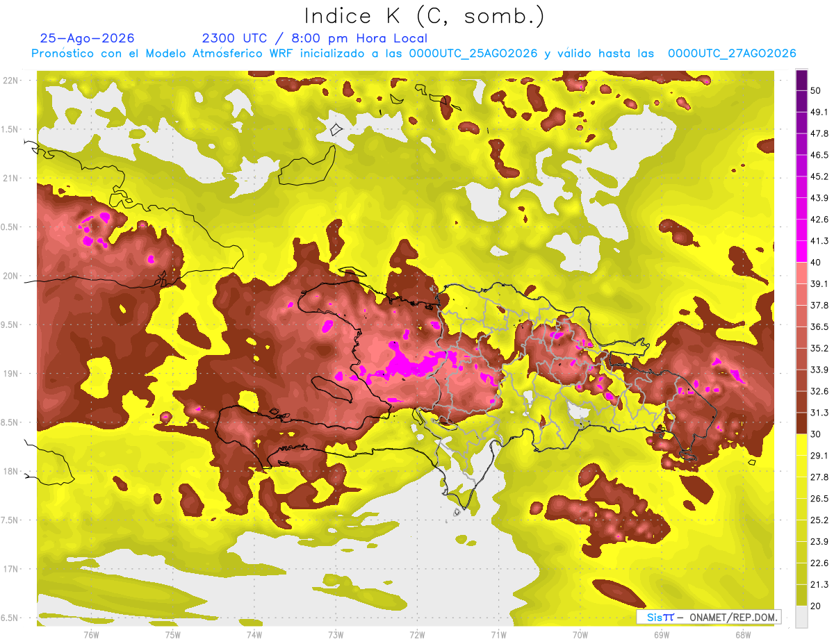Click the '46.5' legend value

point(819,155)
